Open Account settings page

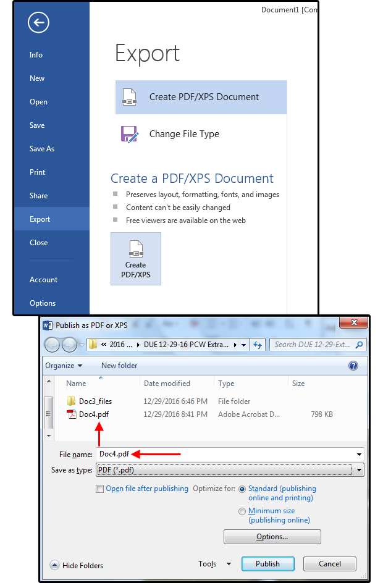pos(43,280)
